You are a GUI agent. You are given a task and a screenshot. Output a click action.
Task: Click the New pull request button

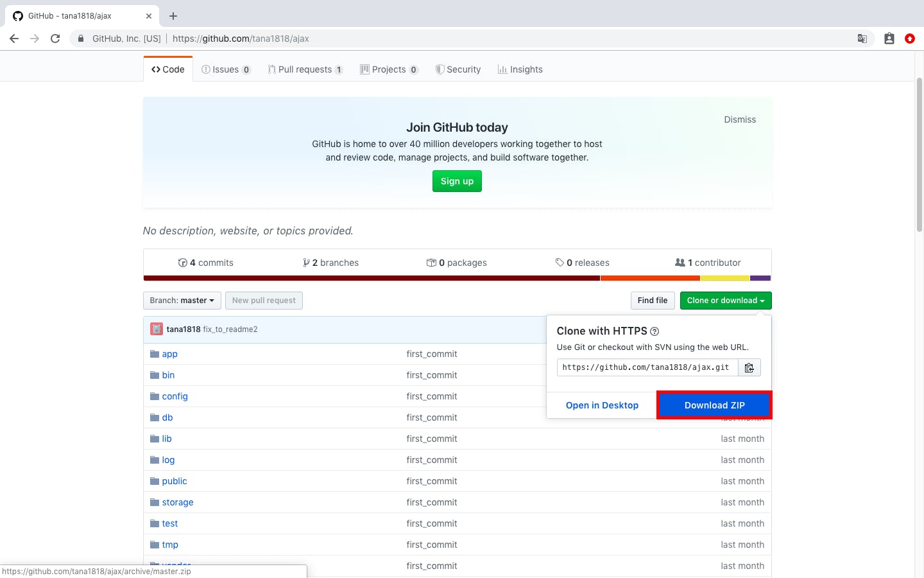tap(264, 301)
